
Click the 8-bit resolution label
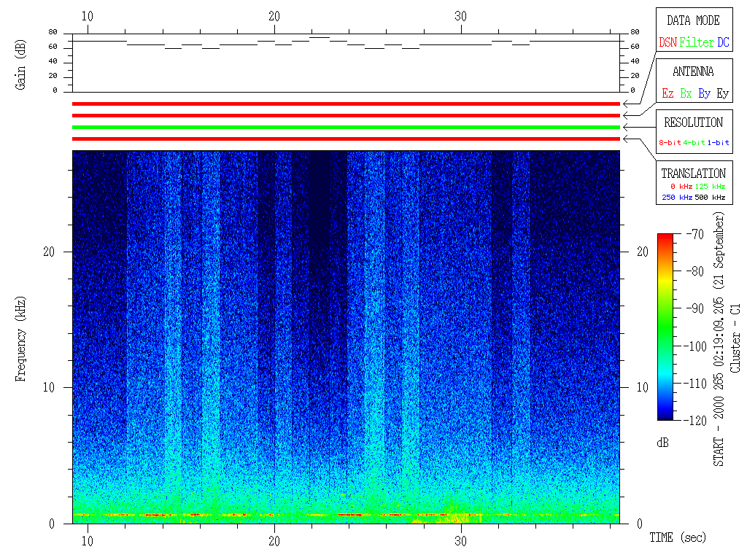point(670,143)
